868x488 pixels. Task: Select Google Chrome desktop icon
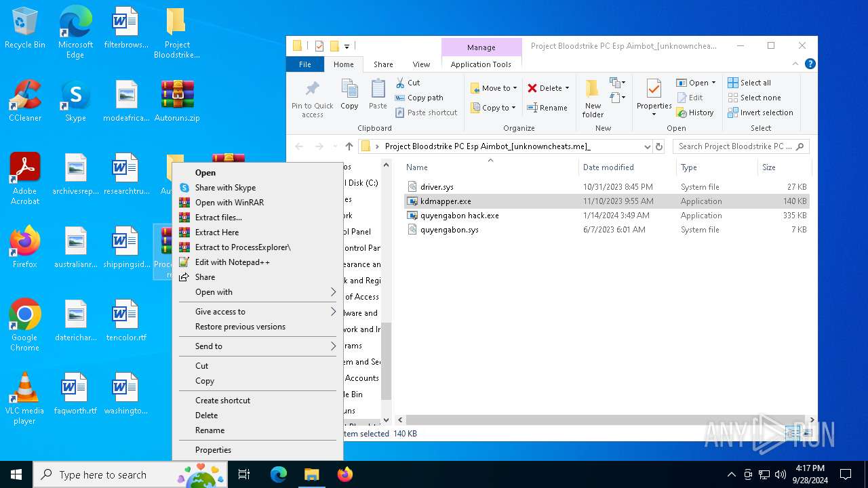[25, 325]
